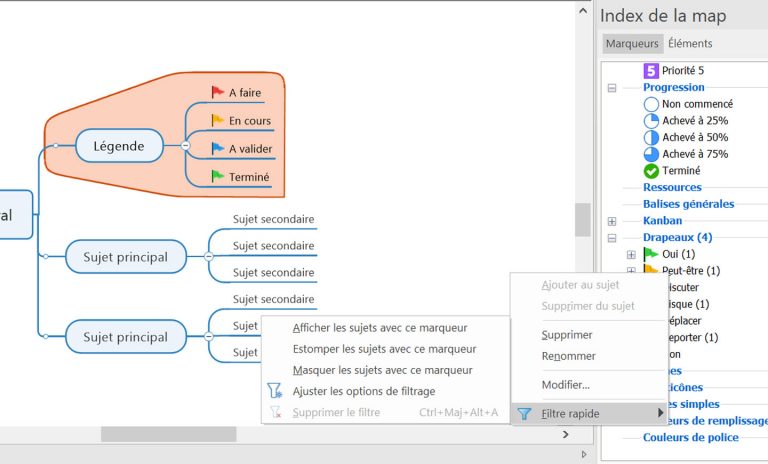This screenshot has height=464, width=768.
Task: Click the horizontal scrollbar thumb
Action: click(168, 434)
